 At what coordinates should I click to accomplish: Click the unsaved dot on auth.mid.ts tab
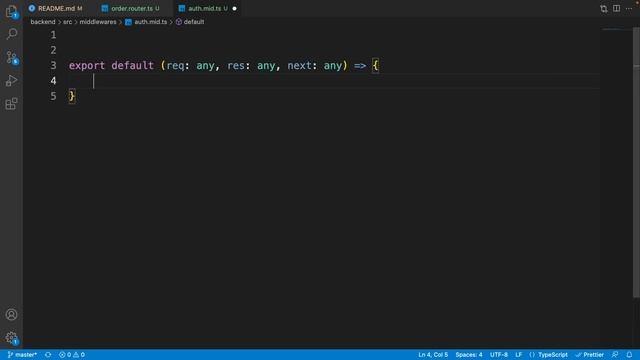234,9
